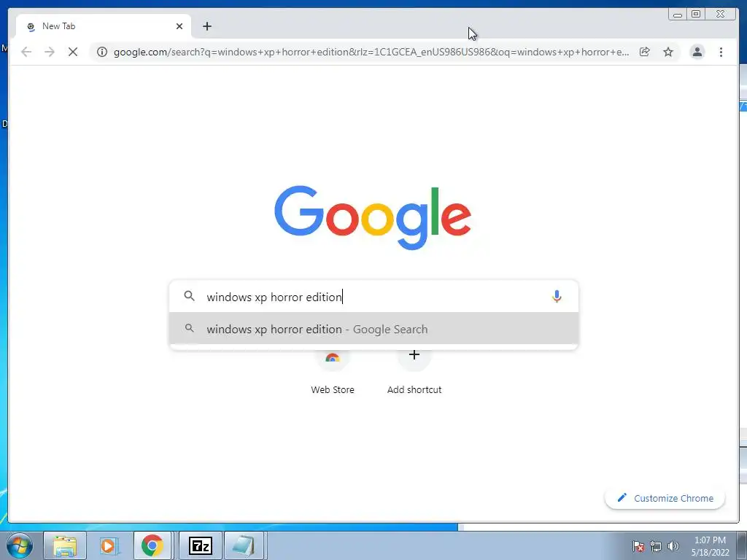Click the Show desktop strip
The height and width of the screenshot is (560, 747).
pos(742,545)
